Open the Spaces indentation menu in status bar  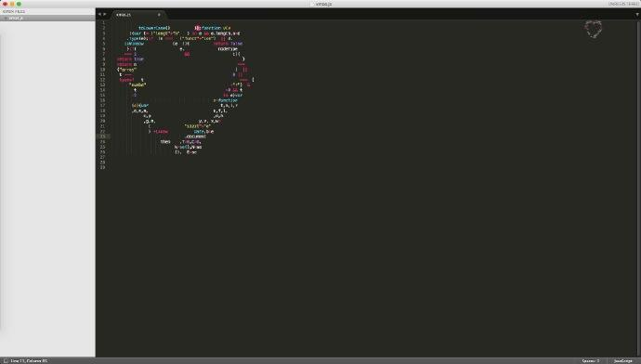(x=591, y=360)
